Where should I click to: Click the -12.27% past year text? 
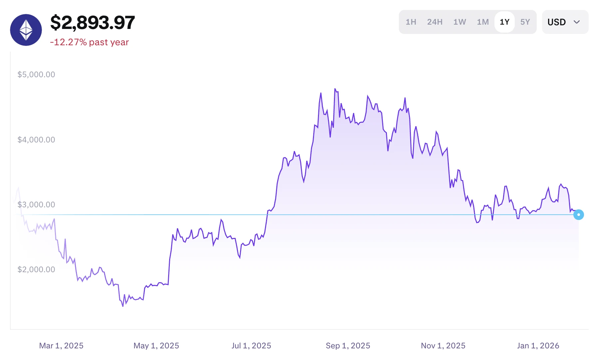coord(89,42)
